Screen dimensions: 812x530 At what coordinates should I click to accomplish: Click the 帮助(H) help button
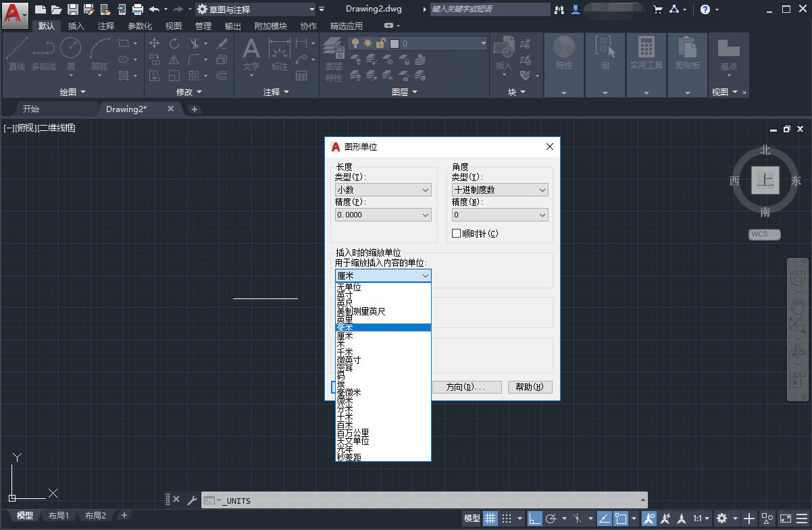530,387
